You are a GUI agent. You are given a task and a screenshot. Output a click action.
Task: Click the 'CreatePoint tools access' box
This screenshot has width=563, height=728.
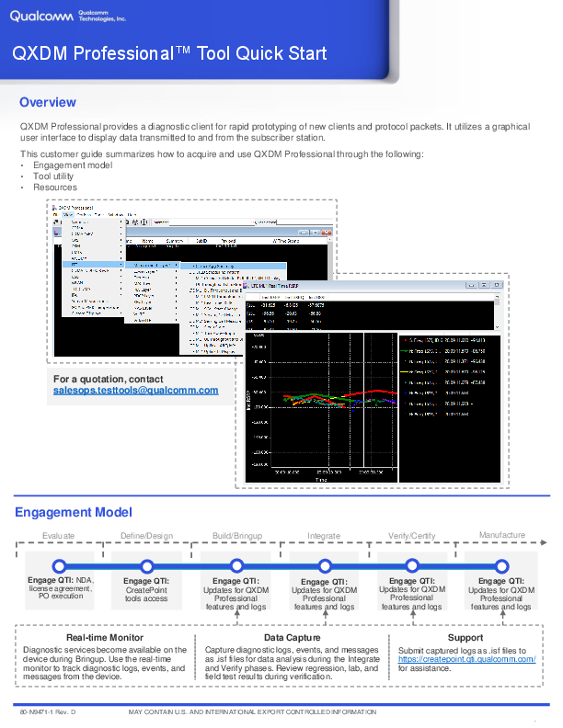click(x=147, y=580)
